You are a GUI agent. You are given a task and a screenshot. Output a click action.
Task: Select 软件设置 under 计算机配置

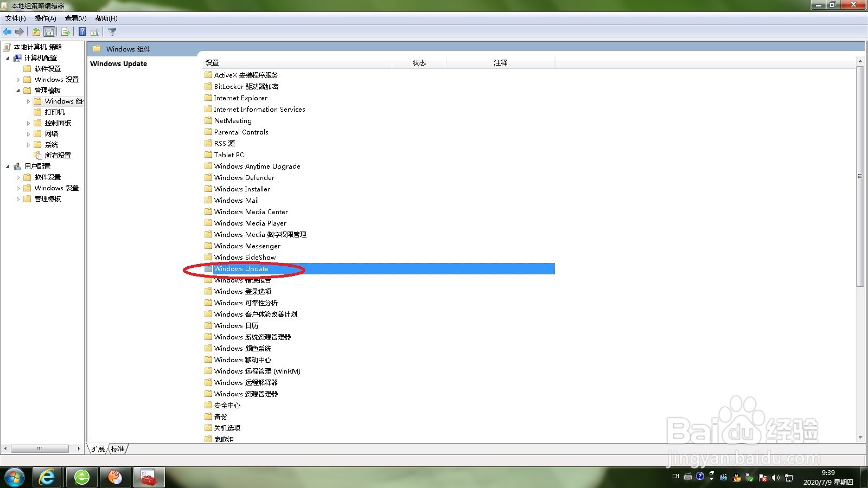tap(48, 69)
